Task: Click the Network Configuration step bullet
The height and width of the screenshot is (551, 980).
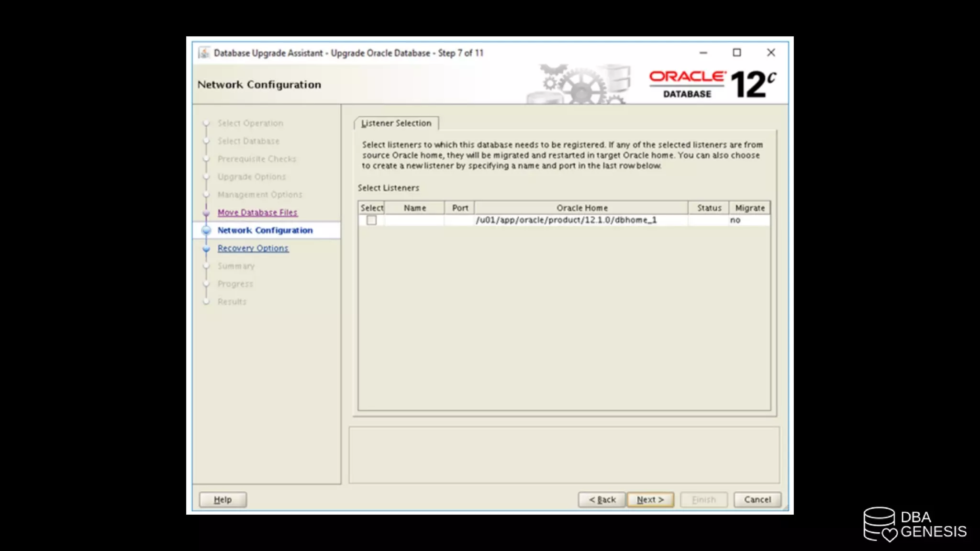Action: point(206,231)
